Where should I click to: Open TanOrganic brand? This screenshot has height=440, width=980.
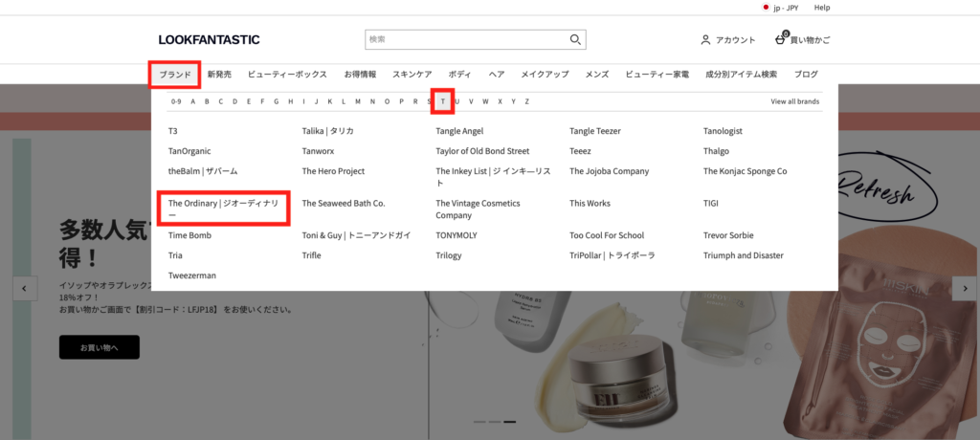(x=189, y=151)
